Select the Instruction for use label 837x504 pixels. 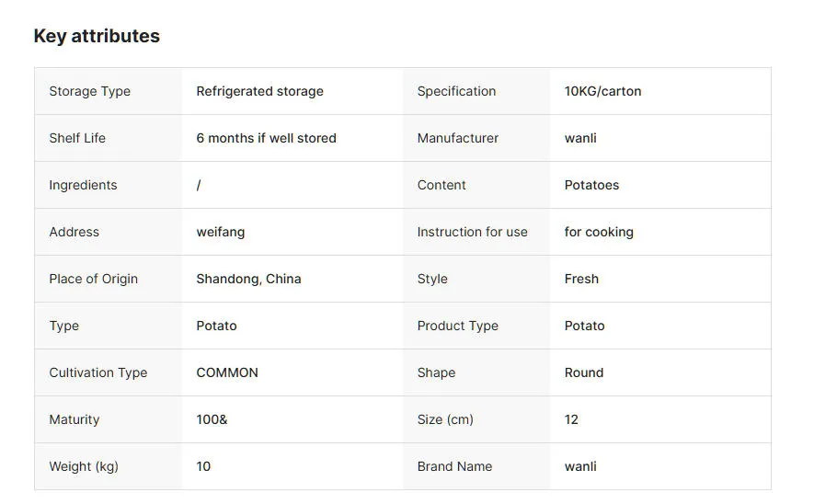[472, 232]
